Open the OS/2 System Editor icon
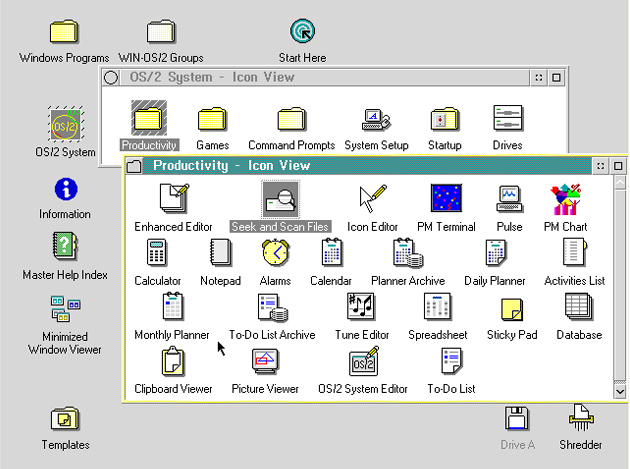630x469 pixels. point(364,361)
